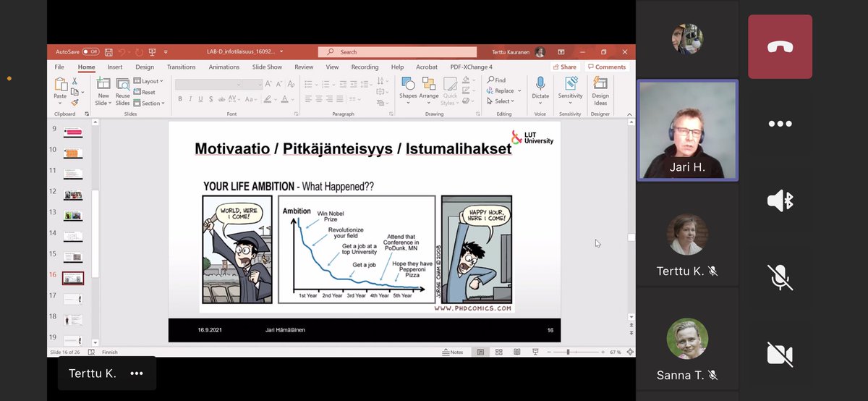This screenshot has width=868, height=401.
Task: Switch to Normal view
Action: coord(480,352)
